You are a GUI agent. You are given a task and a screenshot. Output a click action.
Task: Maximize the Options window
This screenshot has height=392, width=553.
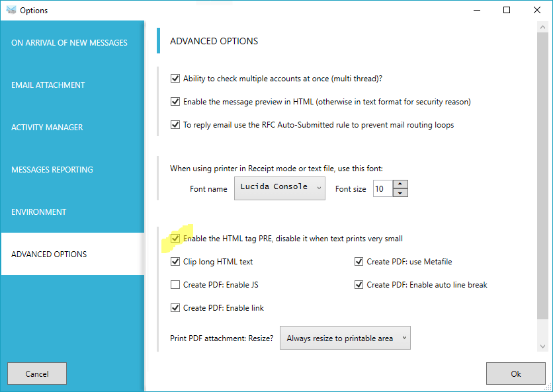click(507, 10)
